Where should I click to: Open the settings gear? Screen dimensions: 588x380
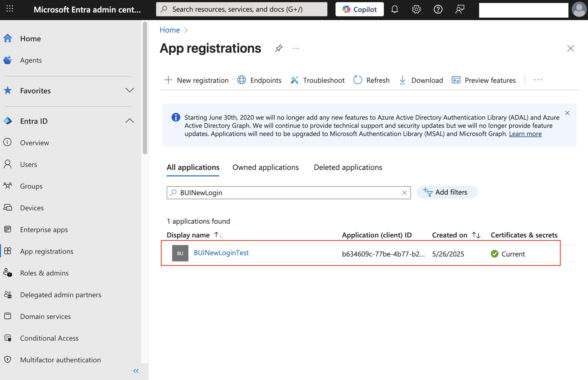pyautogui.click(x=416, y=9)
